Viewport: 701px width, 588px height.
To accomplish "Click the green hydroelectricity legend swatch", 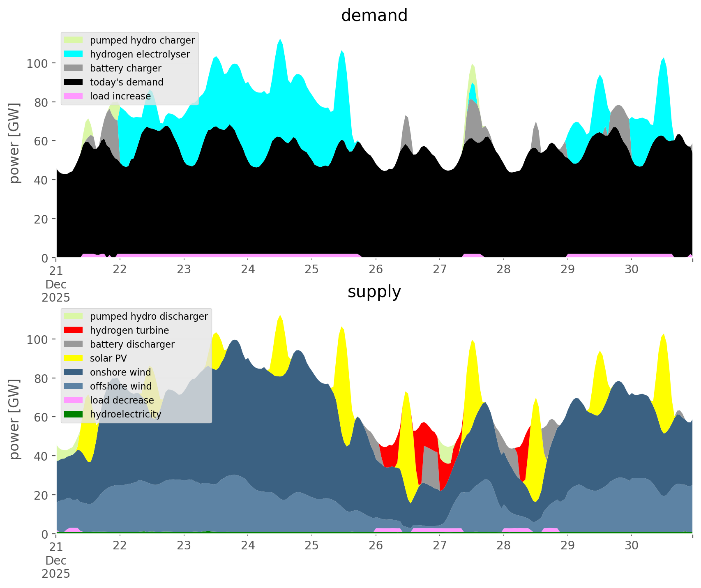I will (74, 414).
